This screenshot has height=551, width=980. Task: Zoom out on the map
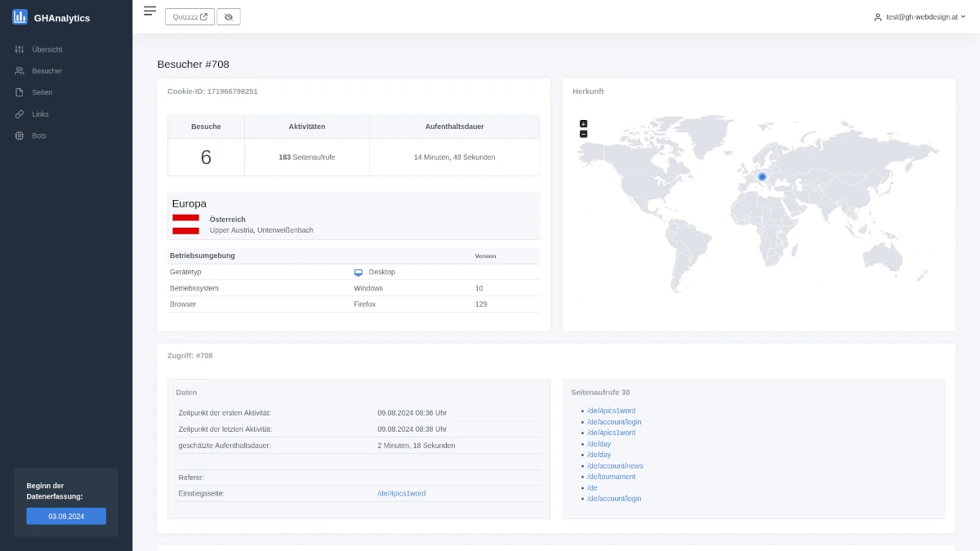[583, 134]
